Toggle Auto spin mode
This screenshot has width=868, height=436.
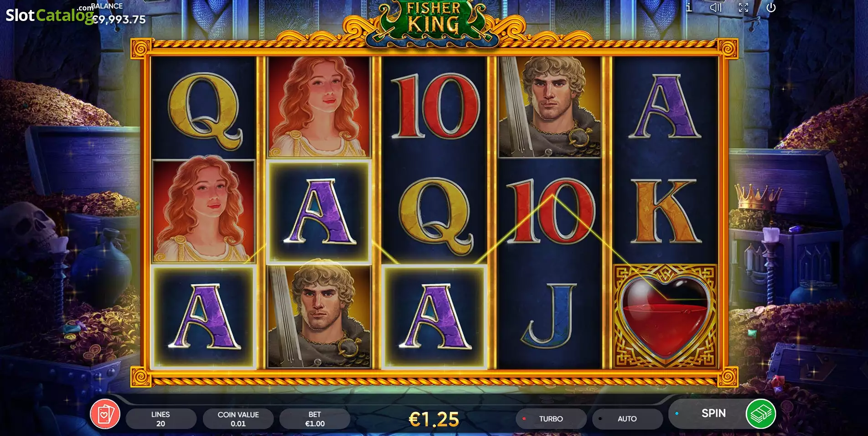pyautogui.click(x=627, y=419)
